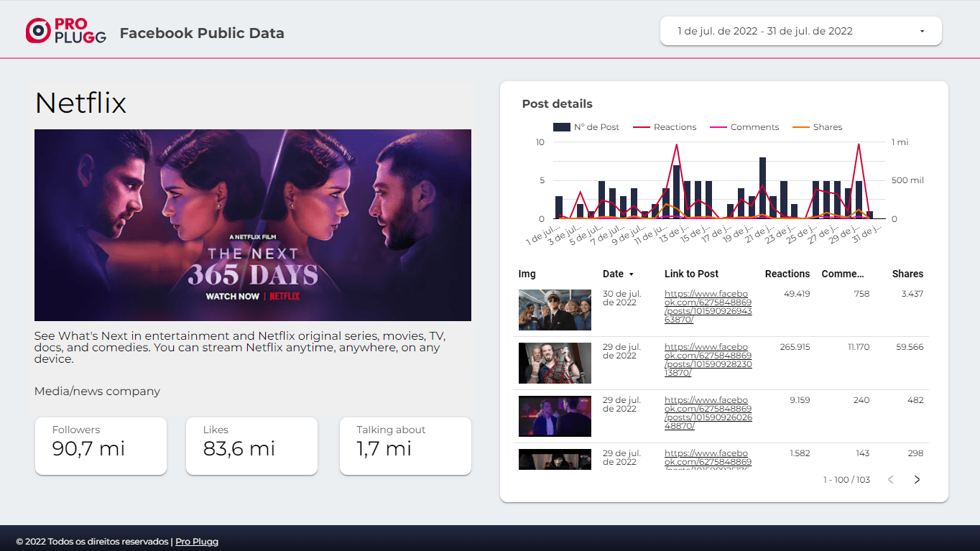Viewport: 980px width, 551px height.
Task: Open the post link ending in 63870/
Action: [x=708, y=307]
